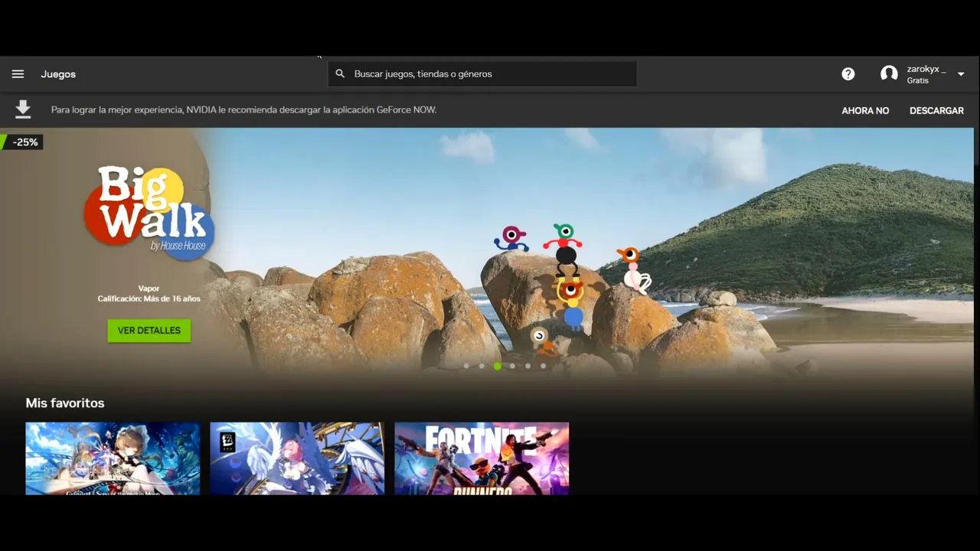Focus the 'Buscar juegos, tiendas o géneros' field
Viewport: 980px width, 551px height.
pos(482,74)
